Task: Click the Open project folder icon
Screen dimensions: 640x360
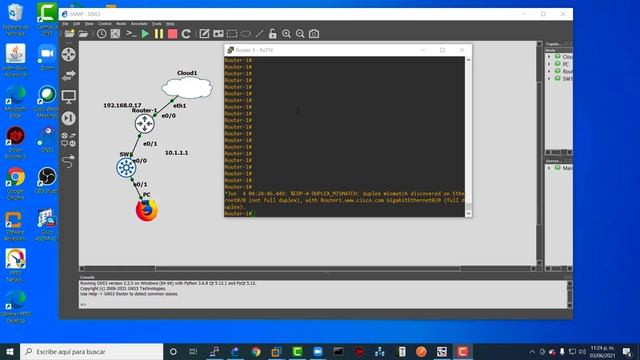Action: click(x=83, y=33)
